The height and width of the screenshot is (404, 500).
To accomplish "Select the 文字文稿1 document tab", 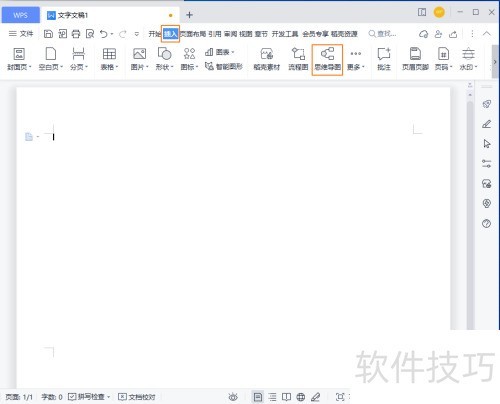I will point(110,15).
